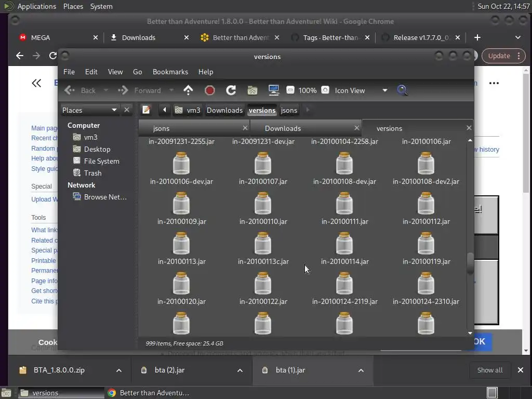This screenshot has height=399, width=532.
Task: Select the in-20100122.jar file icon
Action: click(263, 283)
